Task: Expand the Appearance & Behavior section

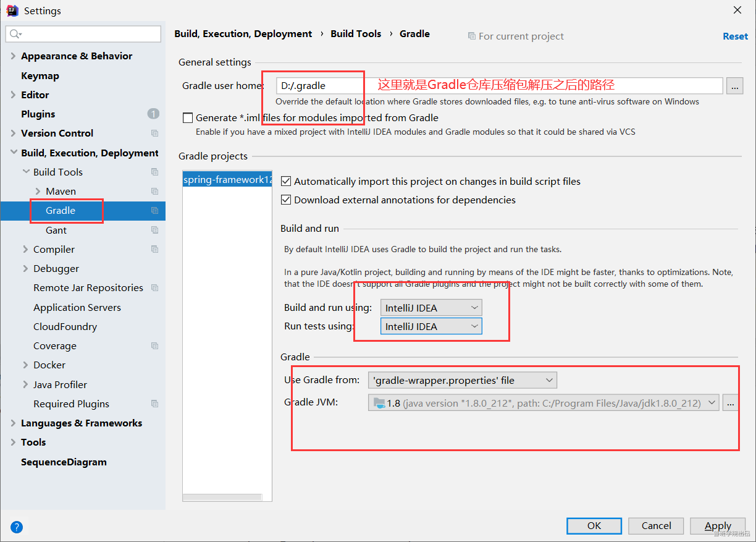Action: pos(14,56)
